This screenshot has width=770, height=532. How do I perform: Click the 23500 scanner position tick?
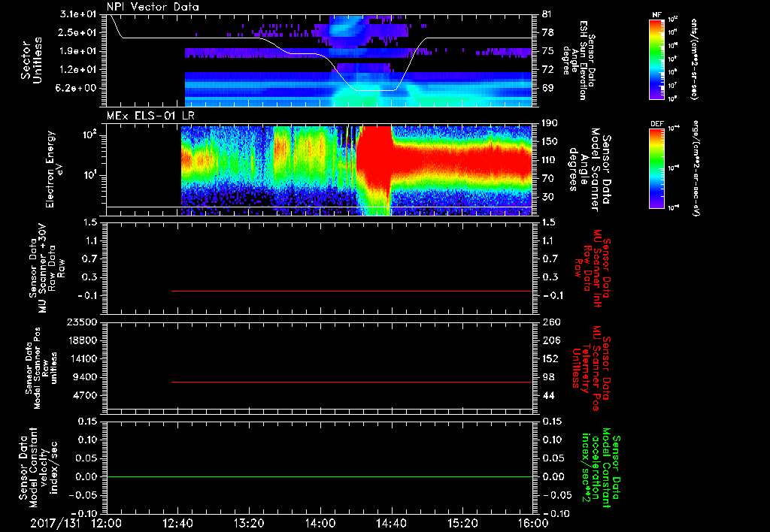click(x=81, y=322)
